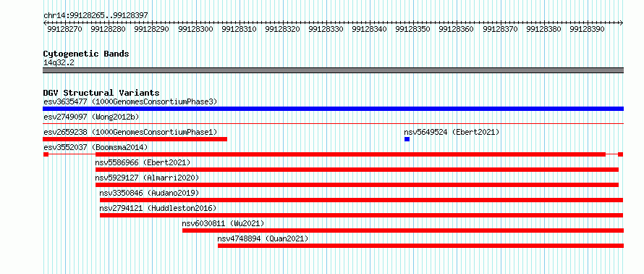
Task: Click ruler position 99128360
Action: [x=457, y=29]
